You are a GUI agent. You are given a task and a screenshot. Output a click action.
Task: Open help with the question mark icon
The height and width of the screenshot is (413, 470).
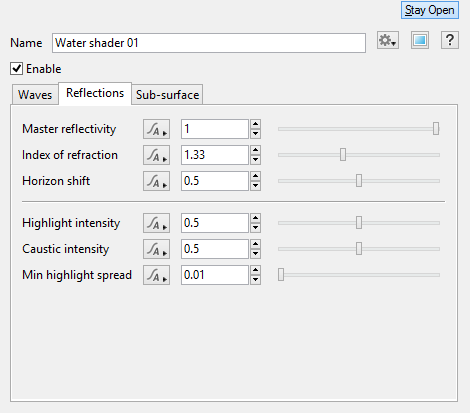tap(450, 40)
